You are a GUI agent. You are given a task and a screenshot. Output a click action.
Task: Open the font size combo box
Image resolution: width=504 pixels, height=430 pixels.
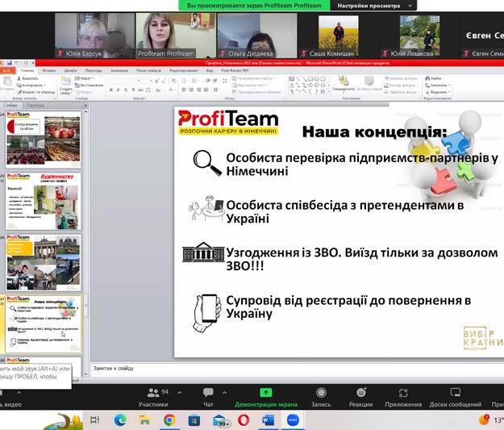tap(147, 81)
